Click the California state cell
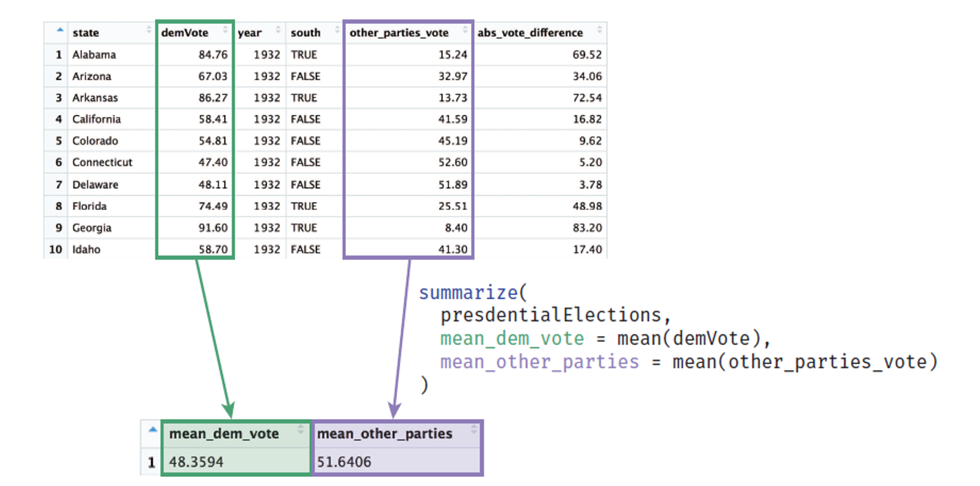Screen dimensions: 980x486 pos(96,119)
